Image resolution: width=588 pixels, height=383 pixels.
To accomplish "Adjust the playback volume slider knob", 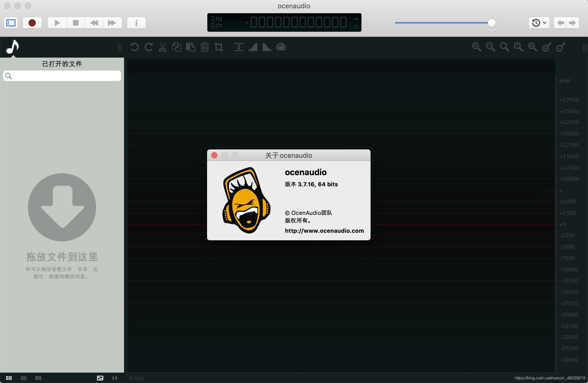I will [x=491, y=23].
